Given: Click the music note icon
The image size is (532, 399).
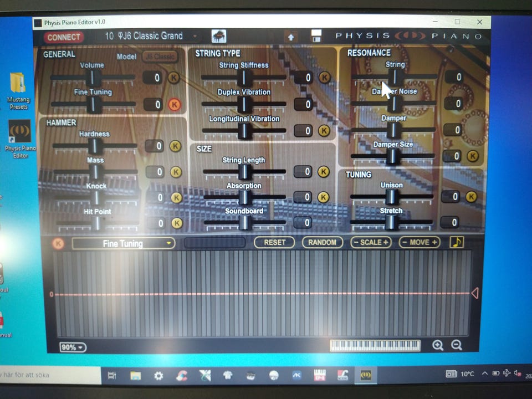Looking at the screenshot, I should point(456,242).
